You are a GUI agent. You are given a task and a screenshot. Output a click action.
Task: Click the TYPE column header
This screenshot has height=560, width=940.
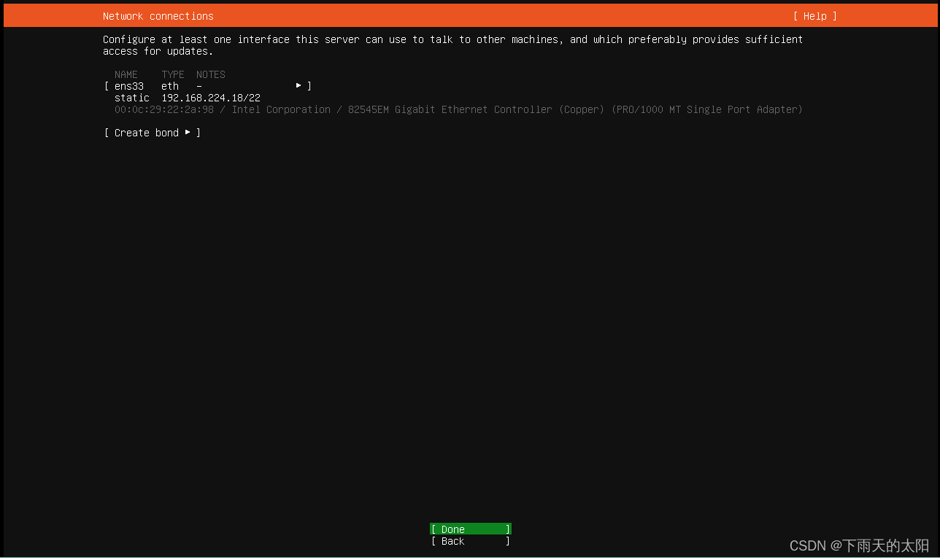click(x=172, y=74)
